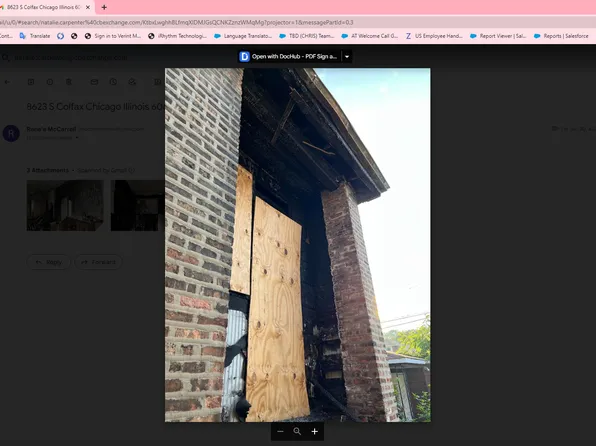Close the 8623 S Colfax Chicago tab
This screenshot has height=446, width=596.
tap(88, 7)
